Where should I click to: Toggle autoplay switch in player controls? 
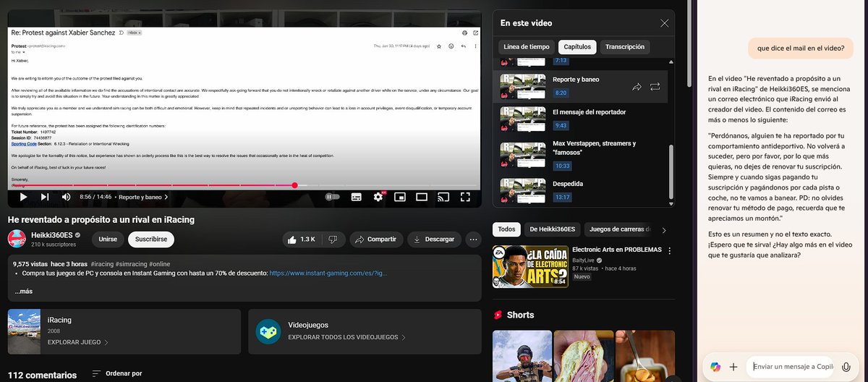tap(332, 197)
